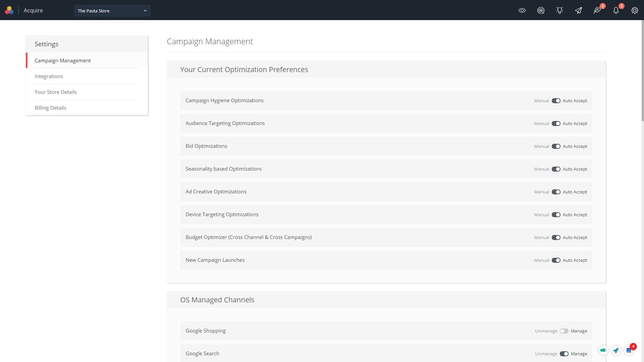This screenshot has width=644, height=362.
Task: Click the blue chat icon with 4 badge
Action: coord(629,351)
